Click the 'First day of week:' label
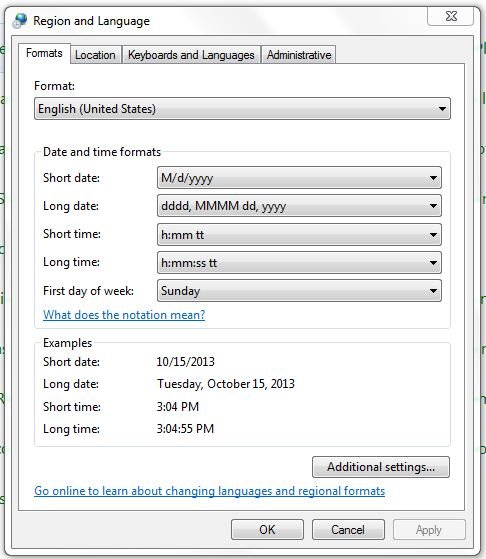The width and height of the screenshot is (486, 559). tap(88, 291)
